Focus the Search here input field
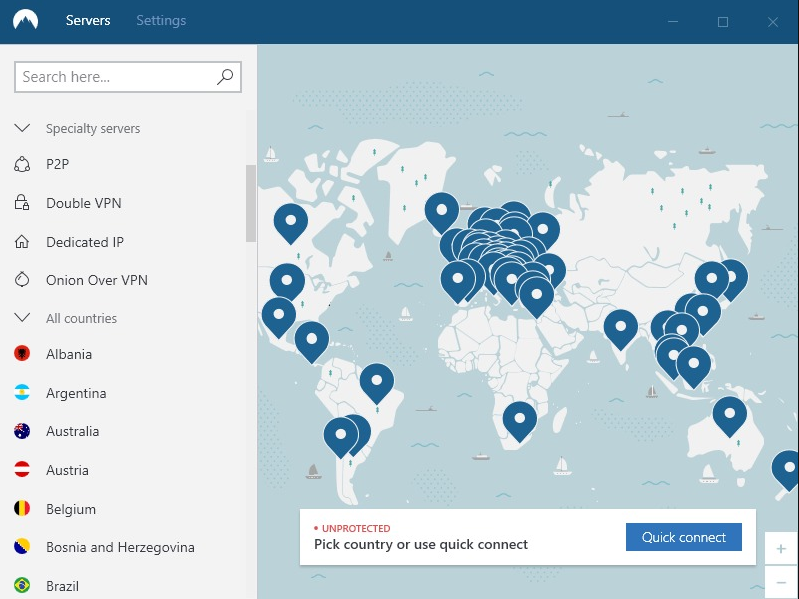 pos(128,77)
